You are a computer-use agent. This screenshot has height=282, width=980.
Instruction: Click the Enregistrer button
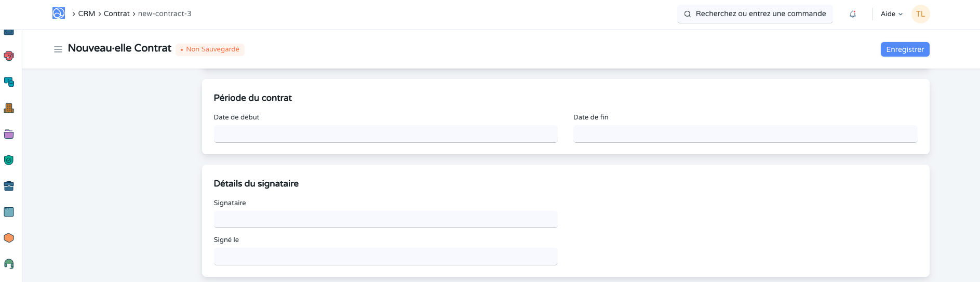905,49
